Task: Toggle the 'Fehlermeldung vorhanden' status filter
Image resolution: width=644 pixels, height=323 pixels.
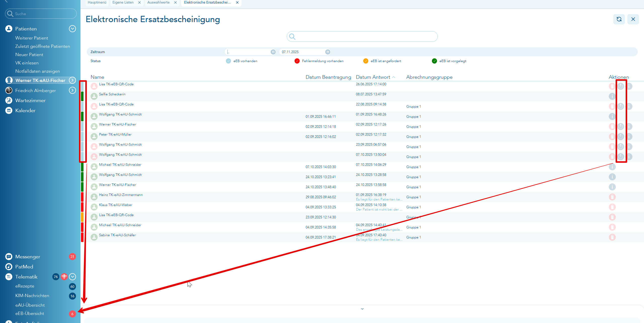Action: pyautogui.click(x=297, y=61)
